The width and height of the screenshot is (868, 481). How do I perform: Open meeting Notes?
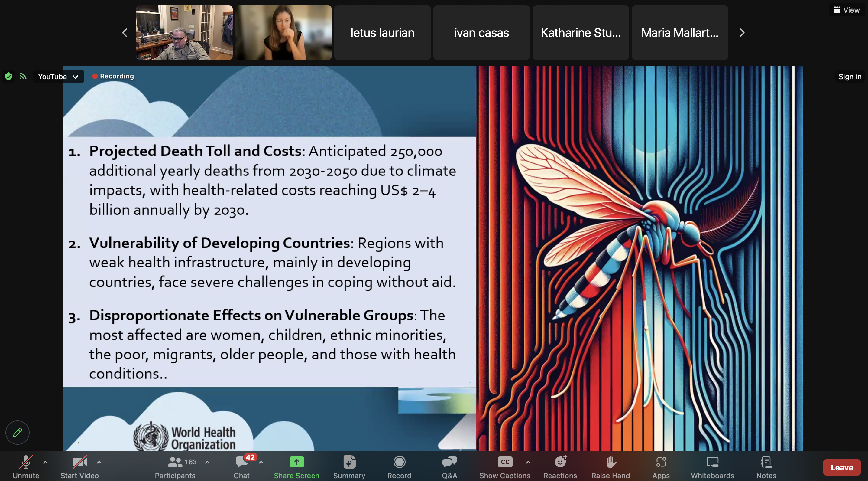[x=766, y=467]
